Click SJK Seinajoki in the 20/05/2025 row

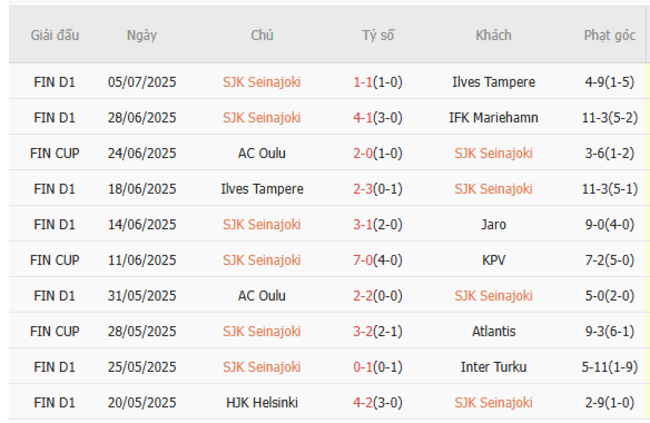click(x=493, y=402)
